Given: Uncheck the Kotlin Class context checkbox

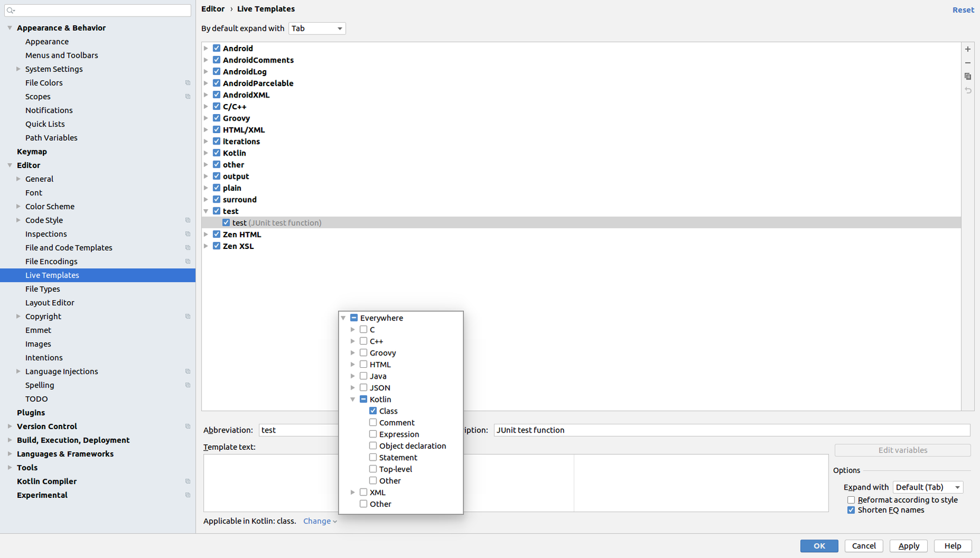Looking at the screenshot, I should [x=373, y=411].
